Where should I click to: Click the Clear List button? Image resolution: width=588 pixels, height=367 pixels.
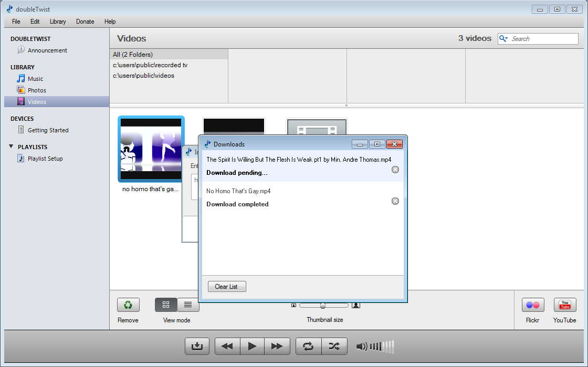227,286
